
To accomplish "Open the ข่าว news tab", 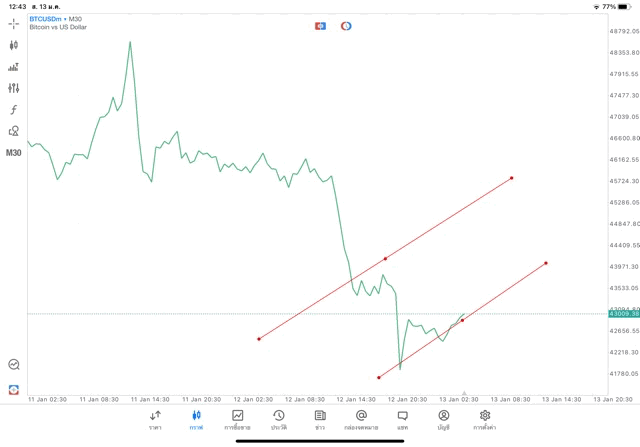I will (x=320, y=419).
